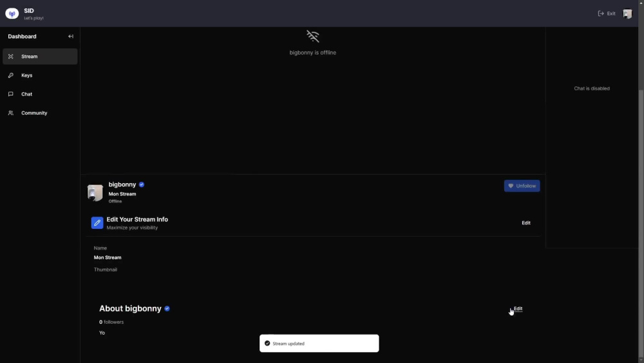Open the Keys sidebar item
Viewport: 644px width, 363px height.
tap(40, 75)
